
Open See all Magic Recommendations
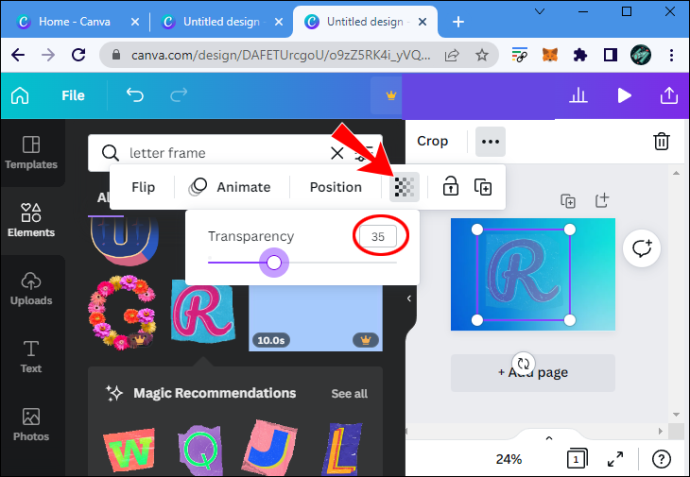pos(349,394)
